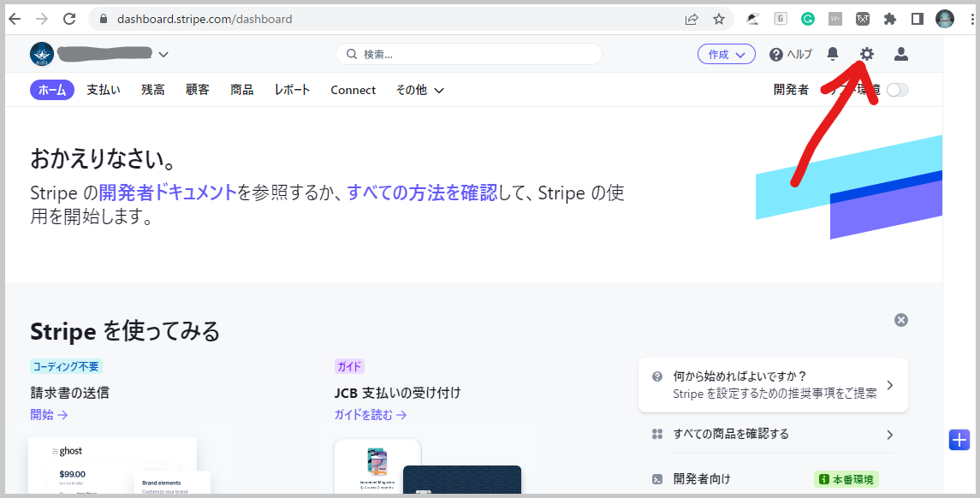Screen dimensions: 980x498
Task: Click the ガイド tag
Action: [349, 366]
